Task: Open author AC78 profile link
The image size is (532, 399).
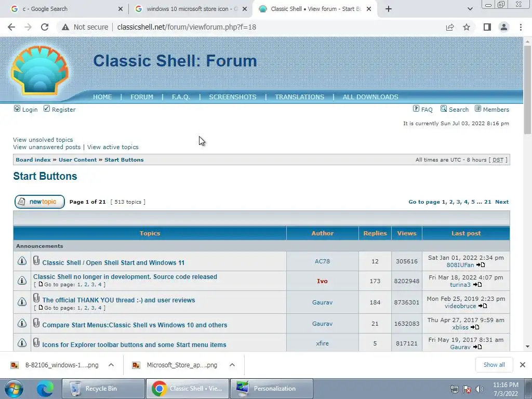Action: tap(322, 261)
